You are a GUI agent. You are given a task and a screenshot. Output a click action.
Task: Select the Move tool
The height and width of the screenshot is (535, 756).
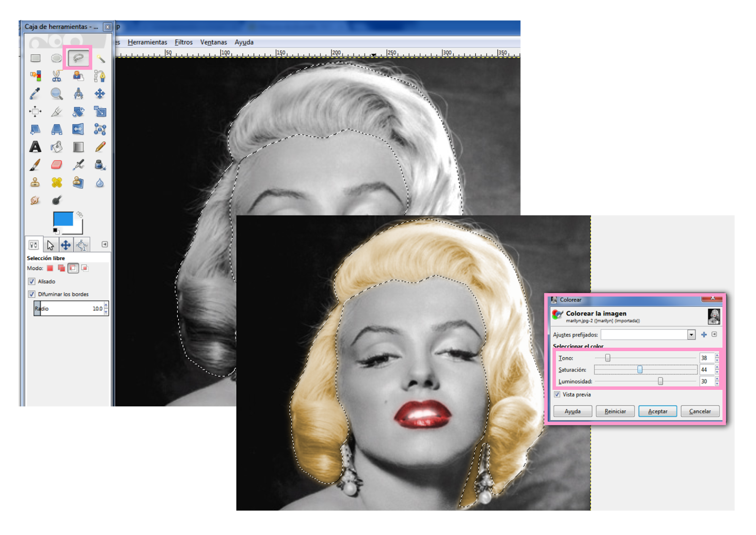pos(100,94)
